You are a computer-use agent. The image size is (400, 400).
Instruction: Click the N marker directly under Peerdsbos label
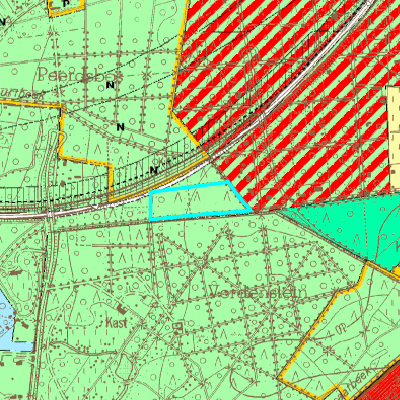pyautogui.click(x=110, y=85)
